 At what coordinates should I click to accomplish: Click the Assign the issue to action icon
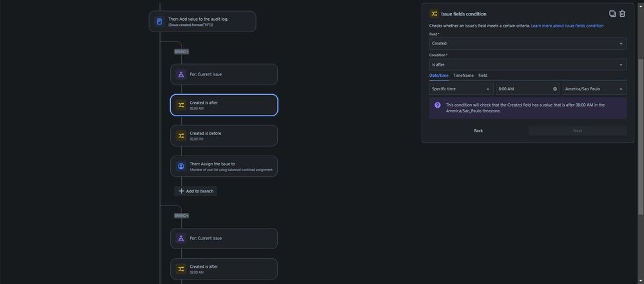click(x=181, y=167)
